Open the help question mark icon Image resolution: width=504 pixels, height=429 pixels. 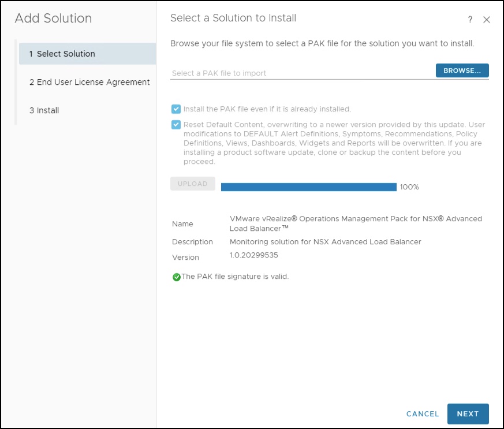(471, 20)
